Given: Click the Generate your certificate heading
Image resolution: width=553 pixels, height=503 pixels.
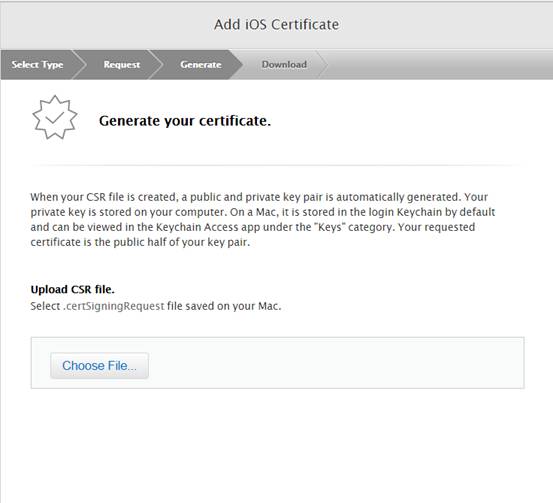Looking at the screenshot, I should click(x=185, y=121).
